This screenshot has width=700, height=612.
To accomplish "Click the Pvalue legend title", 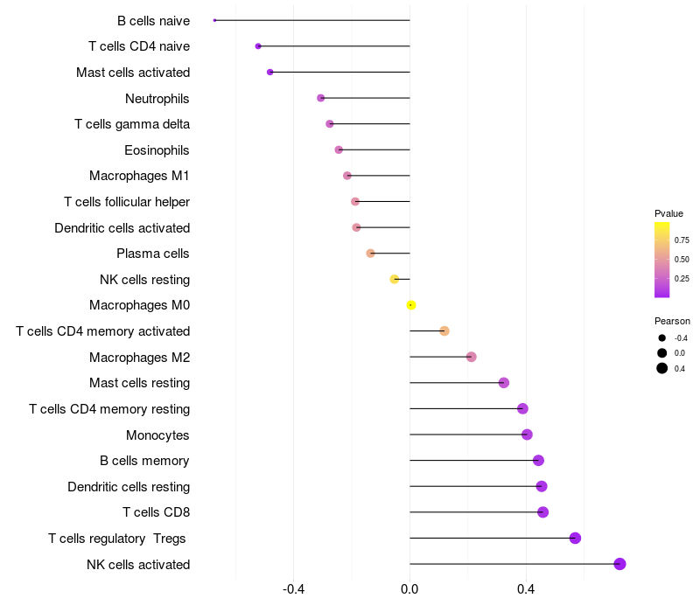I will (668, 213).
